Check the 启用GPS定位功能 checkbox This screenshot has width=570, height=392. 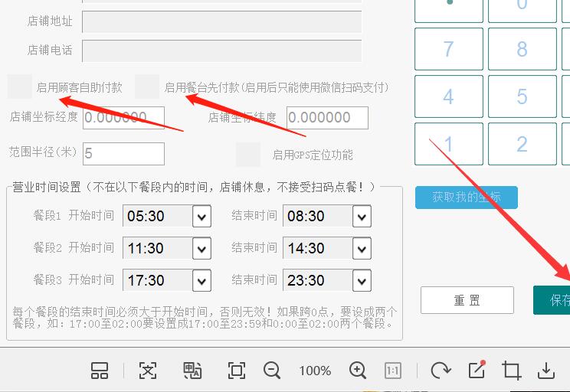248,155
